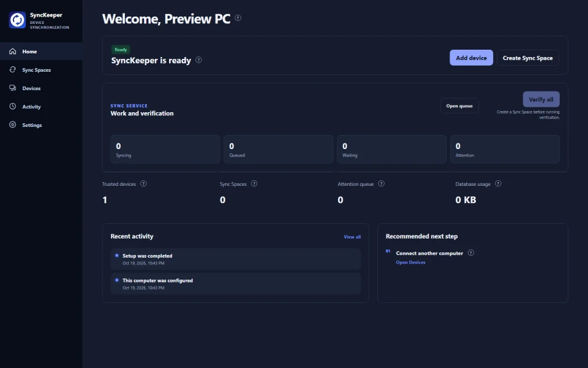Screen dimensions: 588x368
Task: Open help icon beside SyncKeeper is ready
Action: click(198, 59)
